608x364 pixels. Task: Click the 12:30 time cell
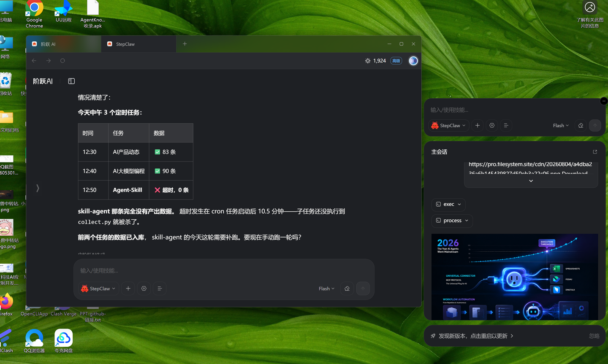point(93,152)
